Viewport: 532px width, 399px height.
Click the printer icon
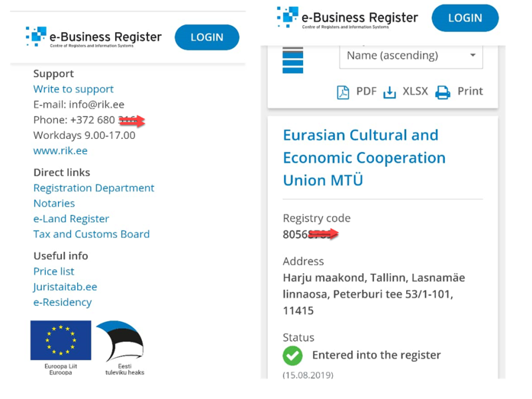point(443,92)
